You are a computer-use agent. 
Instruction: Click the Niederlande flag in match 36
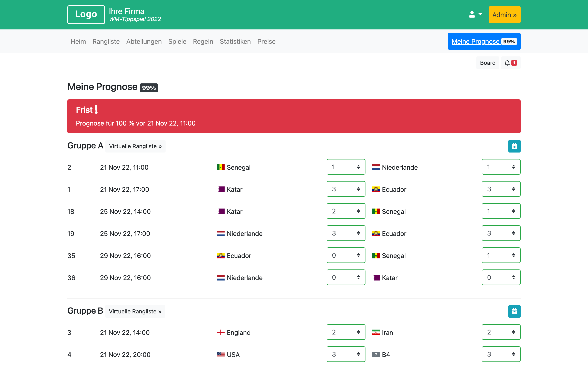tap(221, 278)
